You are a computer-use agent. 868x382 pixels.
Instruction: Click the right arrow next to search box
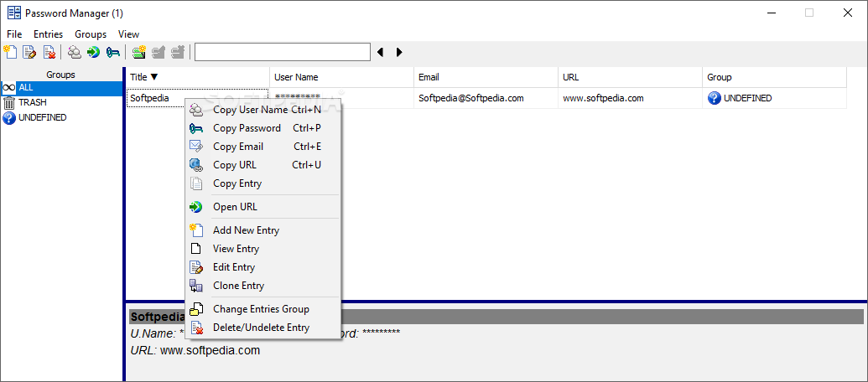(x=399, y=52)
